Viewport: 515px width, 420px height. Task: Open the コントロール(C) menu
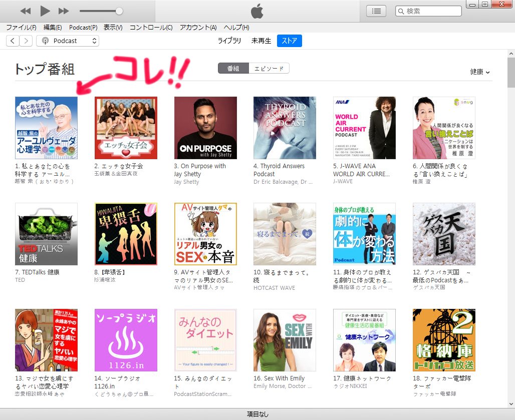pyautogui.click(x=151, y=28)
